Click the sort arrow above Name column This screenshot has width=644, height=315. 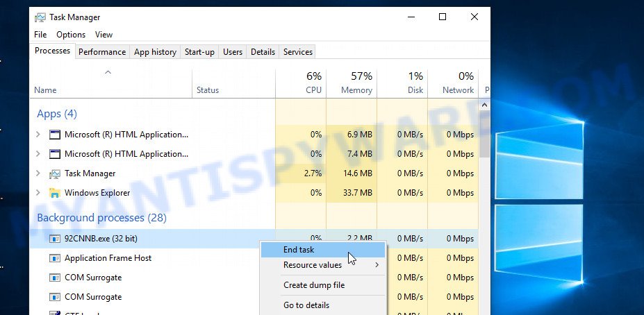tap(108, 73)
